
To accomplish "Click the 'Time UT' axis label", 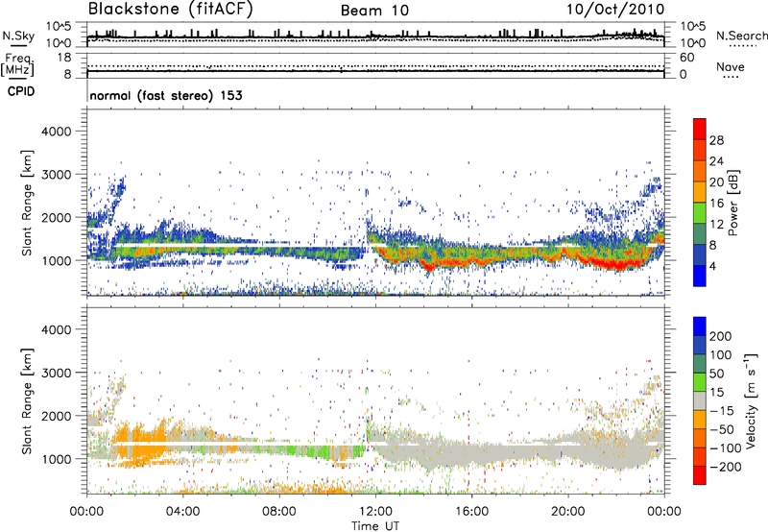I will 375,525.
